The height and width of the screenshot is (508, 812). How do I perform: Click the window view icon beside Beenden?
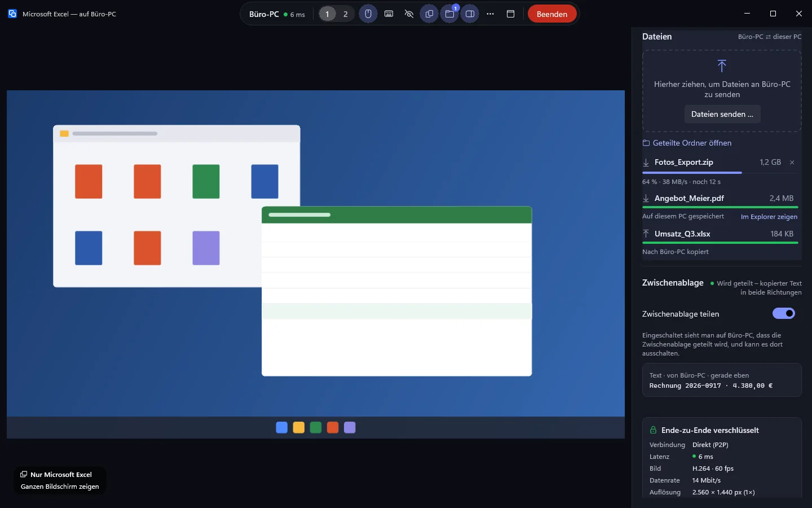click(x=510, y=14)
